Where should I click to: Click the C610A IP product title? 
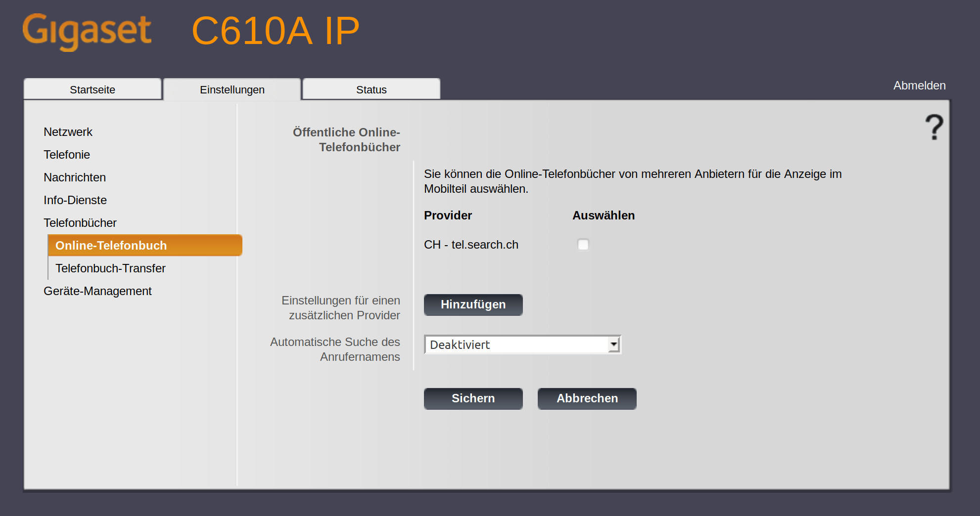[x=275, y=31]
